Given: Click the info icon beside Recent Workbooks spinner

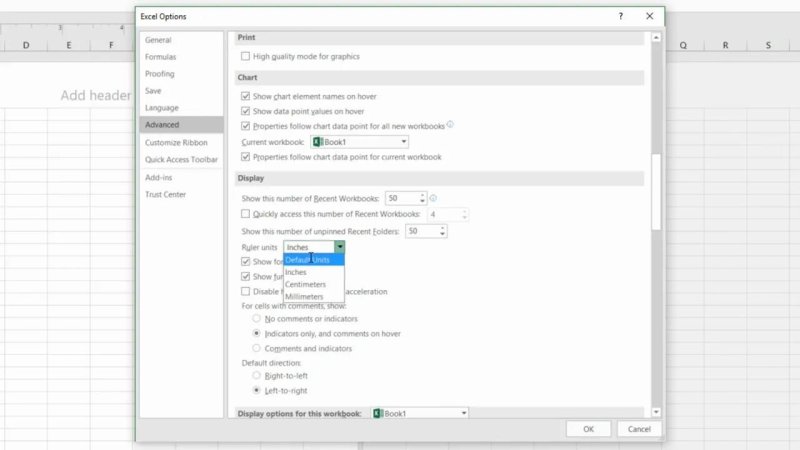Looking at the screenshot, I should (433, 198).
